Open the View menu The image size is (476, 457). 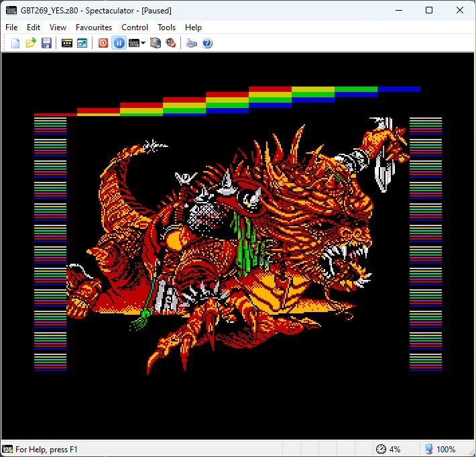58,28
